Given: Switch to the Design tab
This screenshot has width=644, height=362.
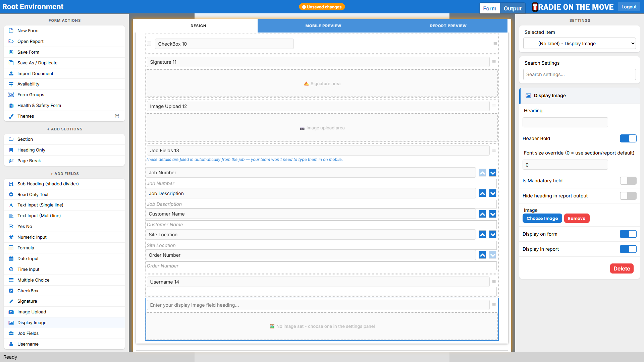Looking at the screenshot, I should 198,26.
